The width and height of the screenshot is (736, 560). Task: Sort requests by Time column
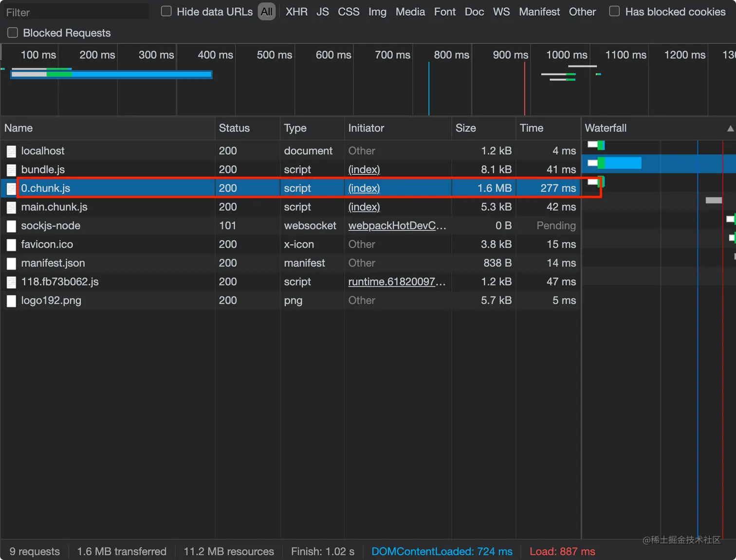coord(548,128)
